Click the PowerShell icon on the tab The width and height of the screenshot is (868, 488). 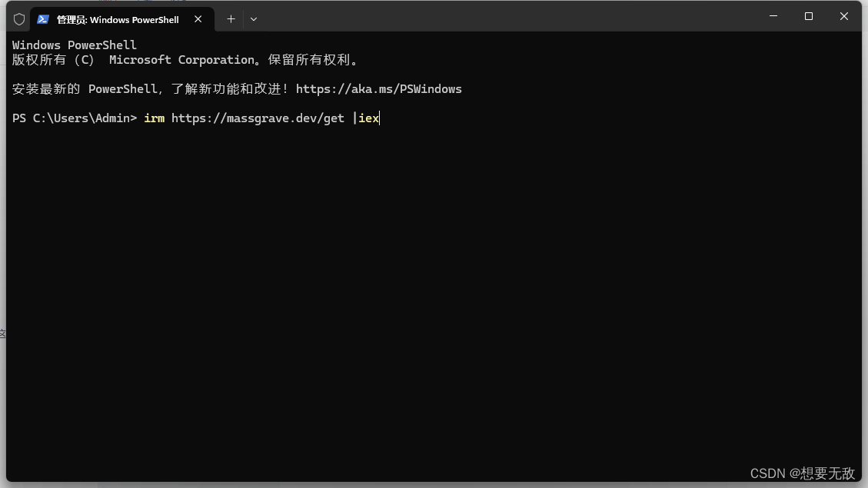(42, 19)
